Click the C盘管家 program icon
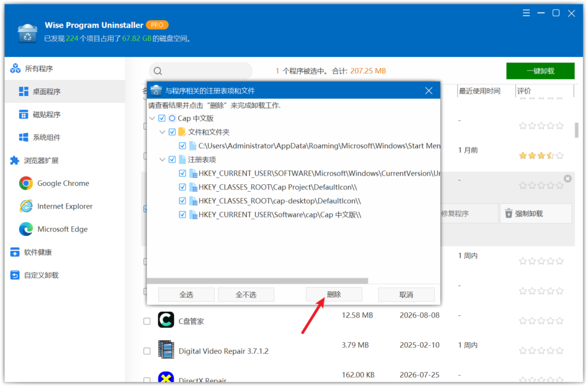 click(166, 320)
